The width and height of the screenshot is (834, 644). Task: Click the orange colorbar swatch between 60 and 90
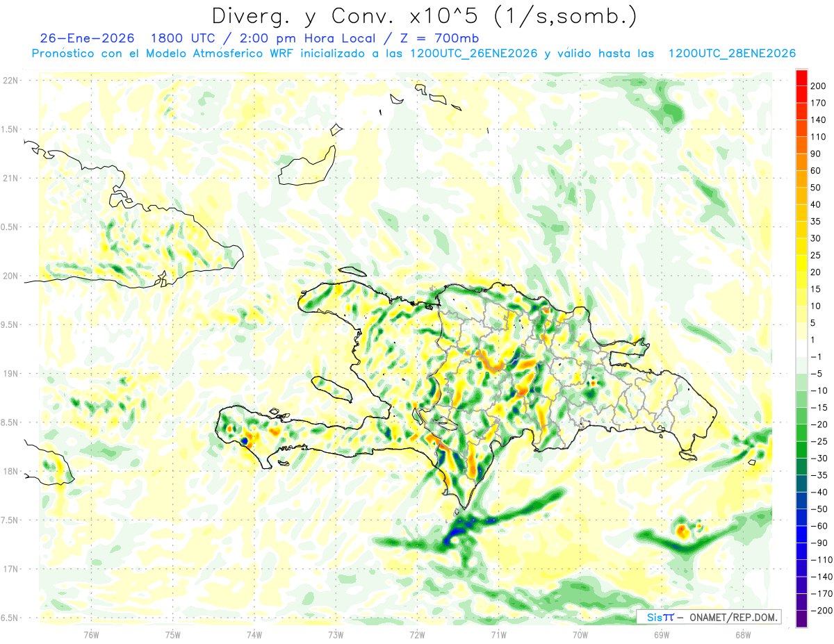click(801, 162)
